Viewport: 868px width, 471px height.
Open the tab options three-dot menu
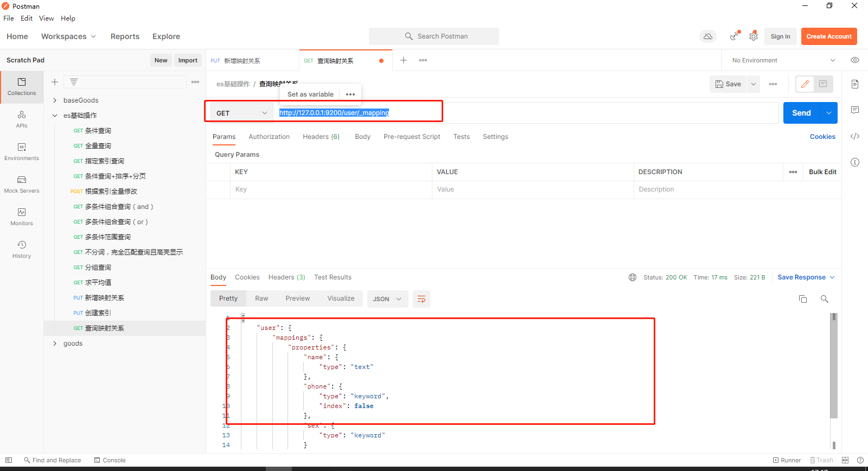coord(423,60)
